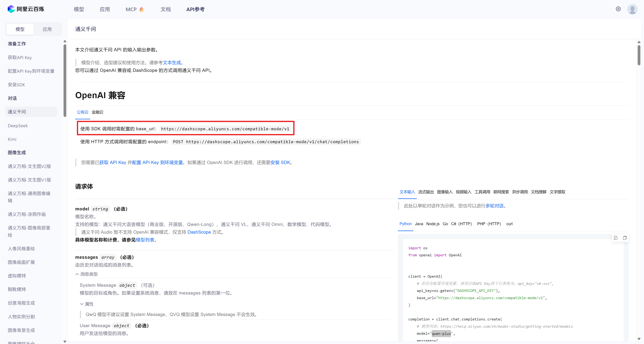Open the settings gear icon
The width and height of the screenshot is (644, 344).
pyautogui.click(x=618, y=9)
